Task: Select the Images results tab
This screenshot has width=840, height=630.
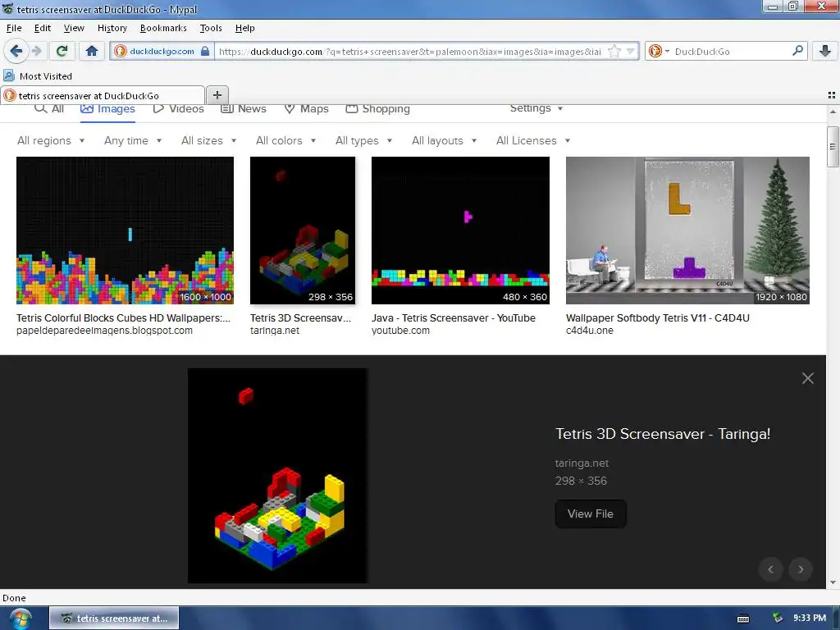Action: (x=107, y=109)
